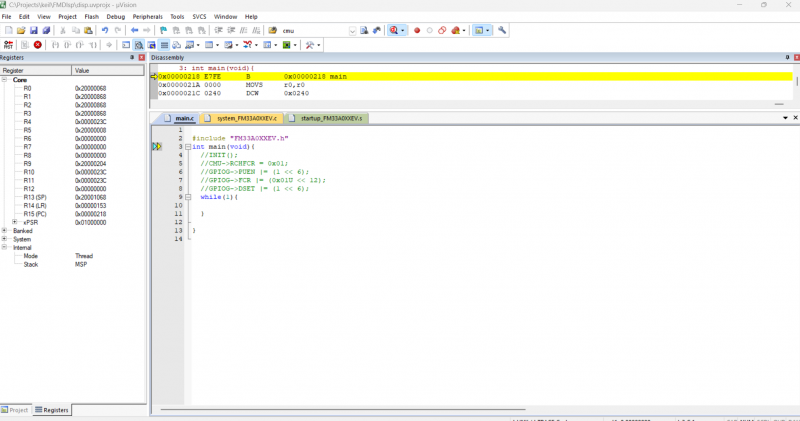Collapse the Core register group
800x421 pixels.
tap(5, 80)
